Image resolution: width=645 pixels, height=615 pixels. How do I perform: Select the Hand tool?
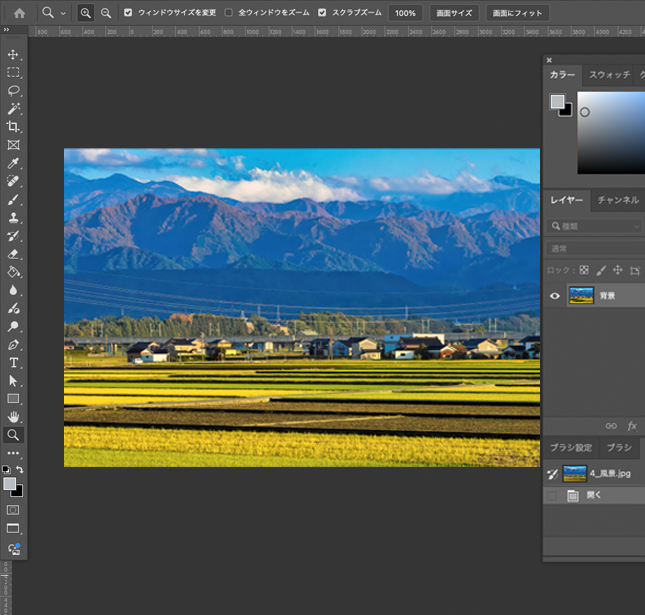13,417
